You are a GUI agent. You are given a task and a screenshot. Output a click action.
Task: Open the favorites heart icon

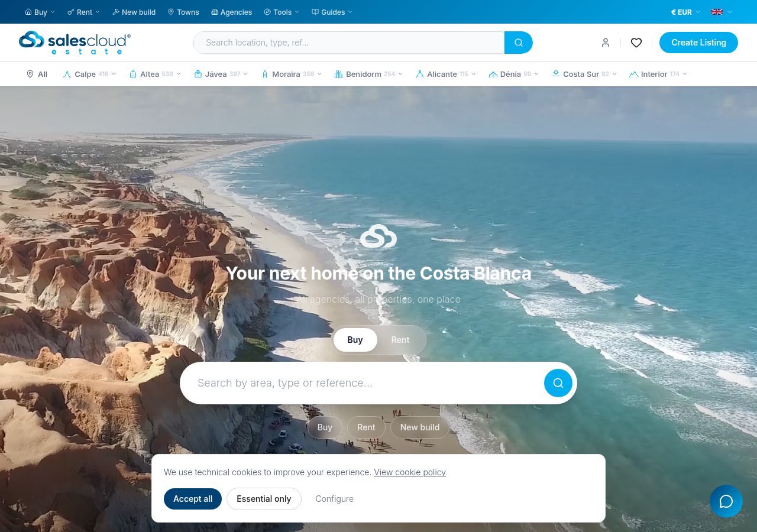pos(636,43)
